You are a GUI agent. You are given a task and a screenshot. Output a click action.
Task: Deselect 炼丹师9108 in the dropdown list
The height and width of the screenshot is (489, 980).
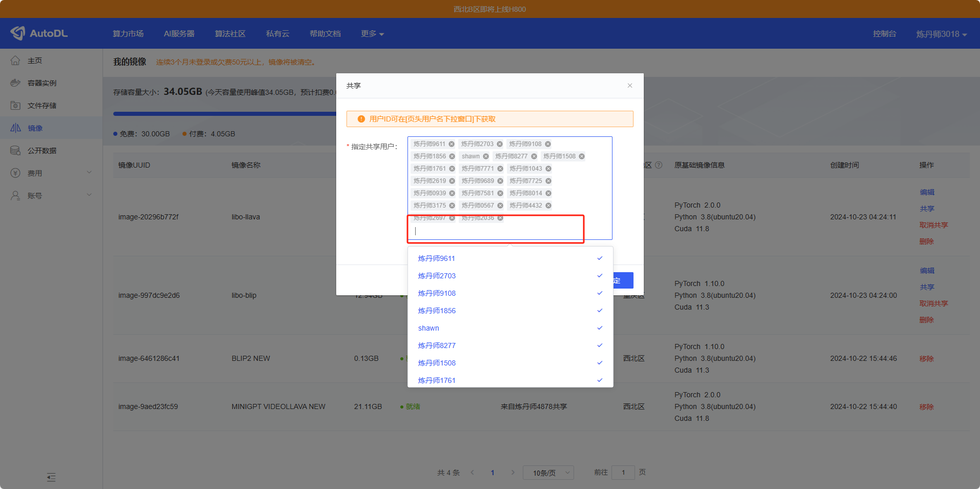(x=511, y=293)
